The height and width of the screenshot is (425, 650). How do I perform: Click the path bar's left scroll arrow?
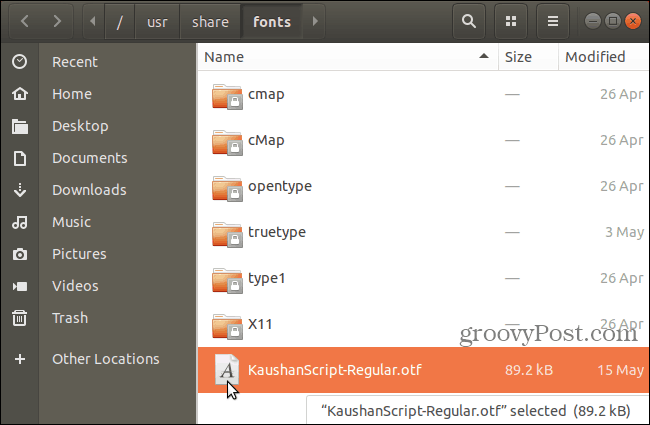point(93,21)
